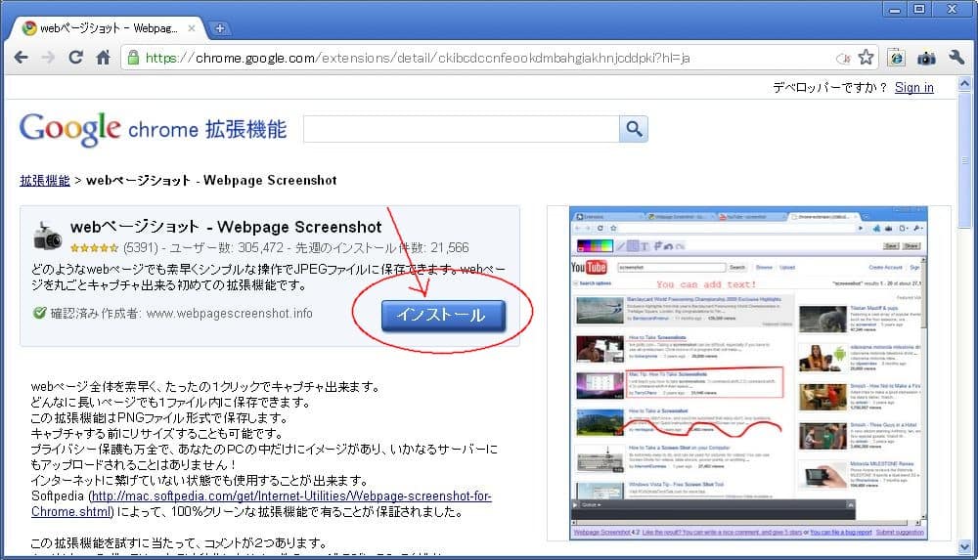Click the magnifier search button

[x=634, y=129]
